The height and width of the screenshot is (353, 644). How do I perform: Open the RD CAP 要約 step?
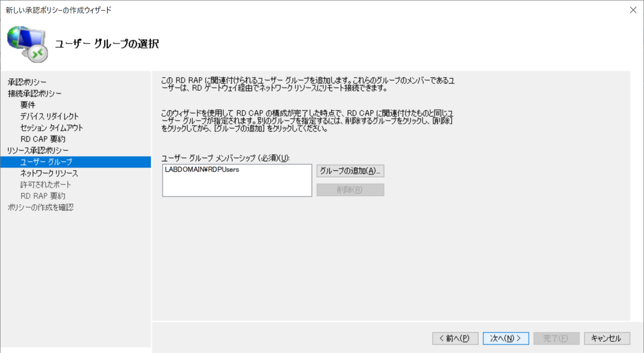tap(43, 139)
